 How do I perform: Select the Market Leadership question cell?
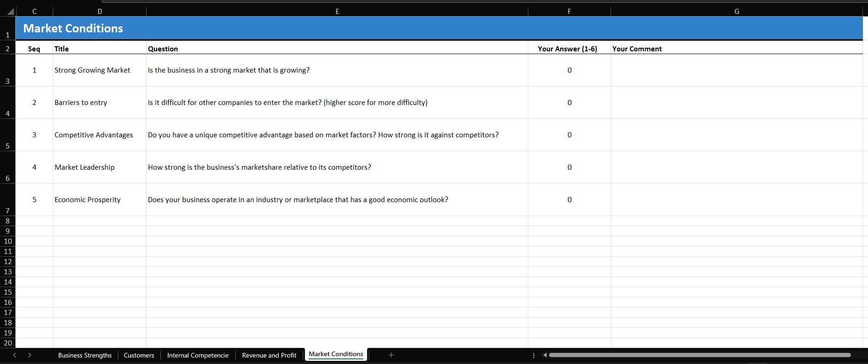pos(337,167)
